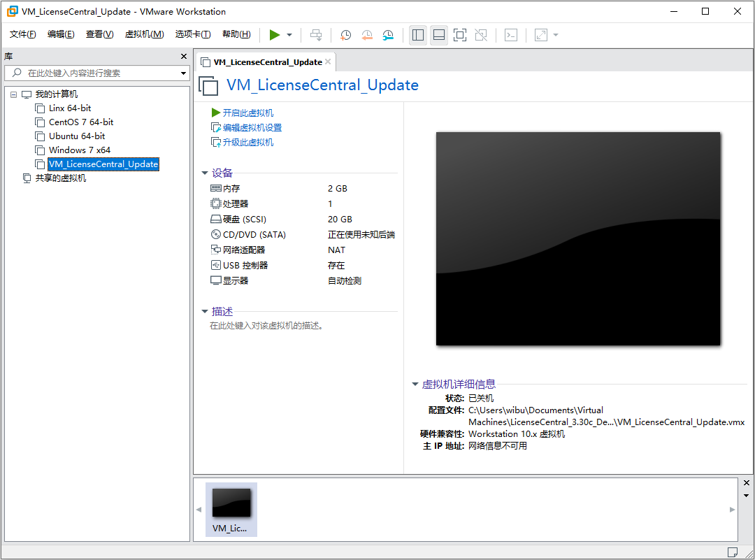755x560 pixels.
Task: Open the 帮助(H) menu
Action: pos(236,34)
